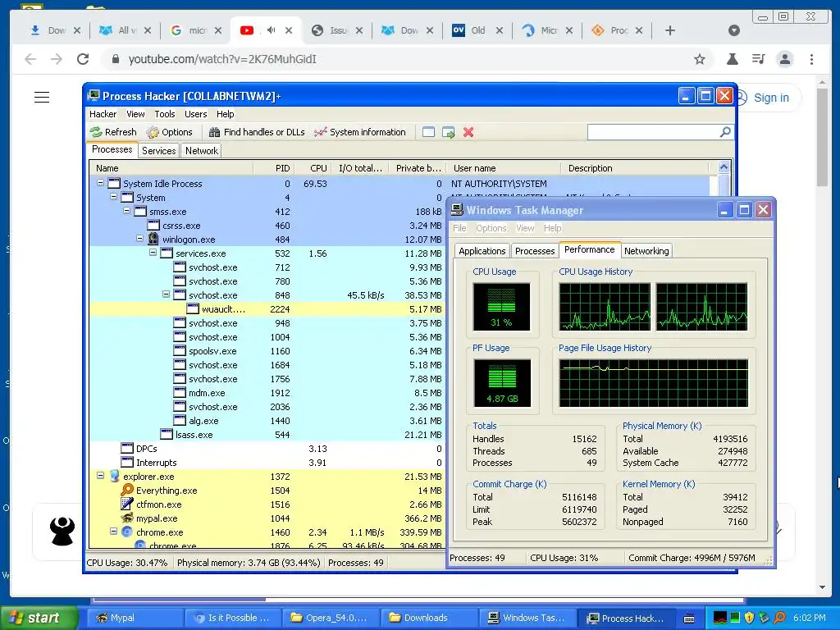Select the csrss.exe process icon

[153, 226]
